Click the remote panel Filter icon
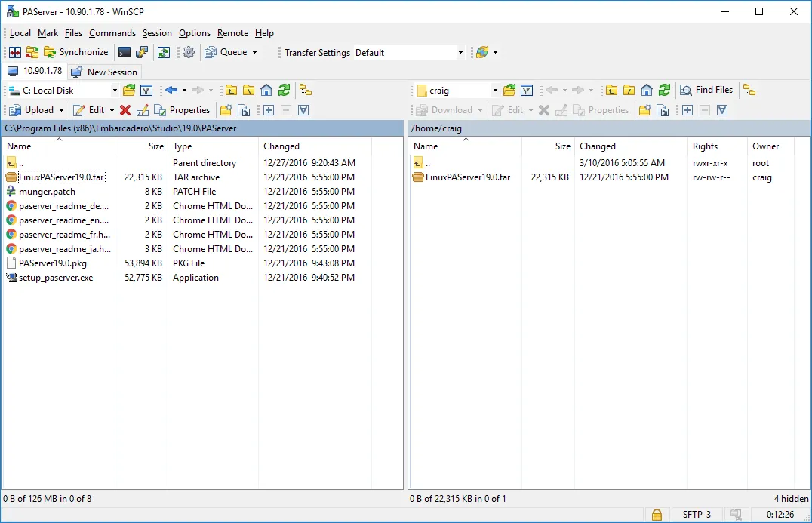This screenshot has width=812, height=523. click(527, 91)
